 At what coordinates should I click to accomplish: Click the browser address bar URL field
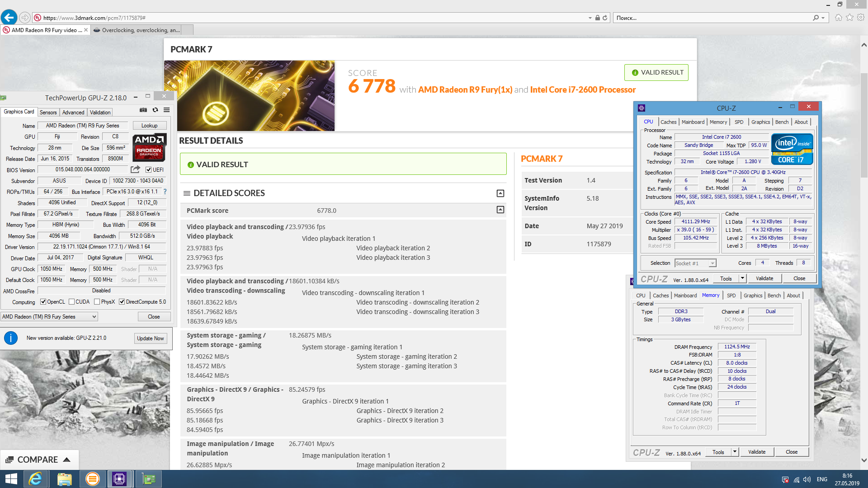[x=312, y=18]
